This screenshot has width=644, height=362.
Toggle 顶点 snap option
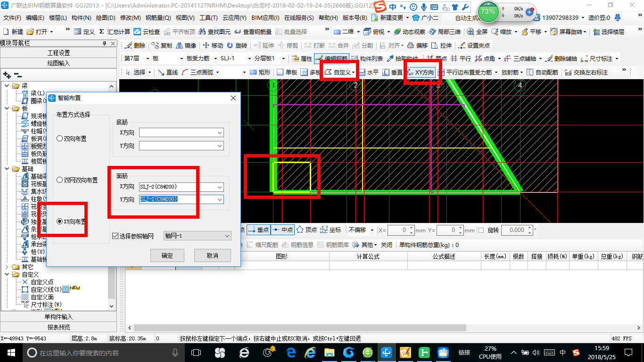[306, 230]
